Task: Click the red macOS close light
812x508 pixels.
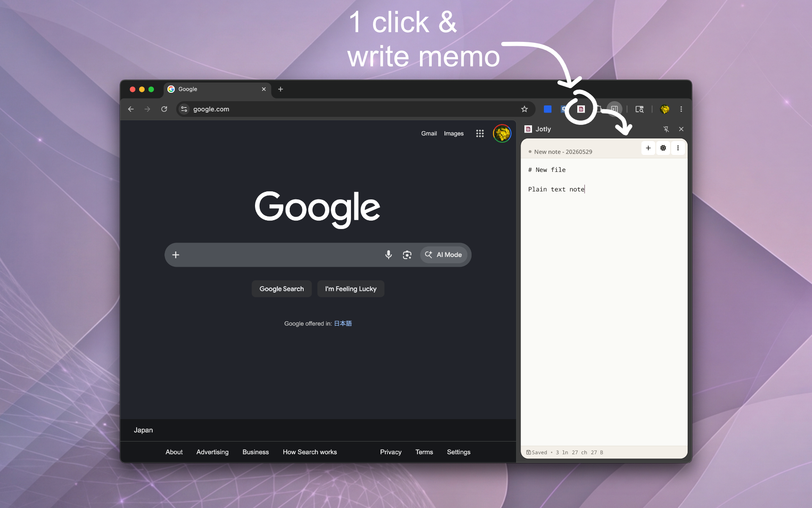Action: pos(132,89)
